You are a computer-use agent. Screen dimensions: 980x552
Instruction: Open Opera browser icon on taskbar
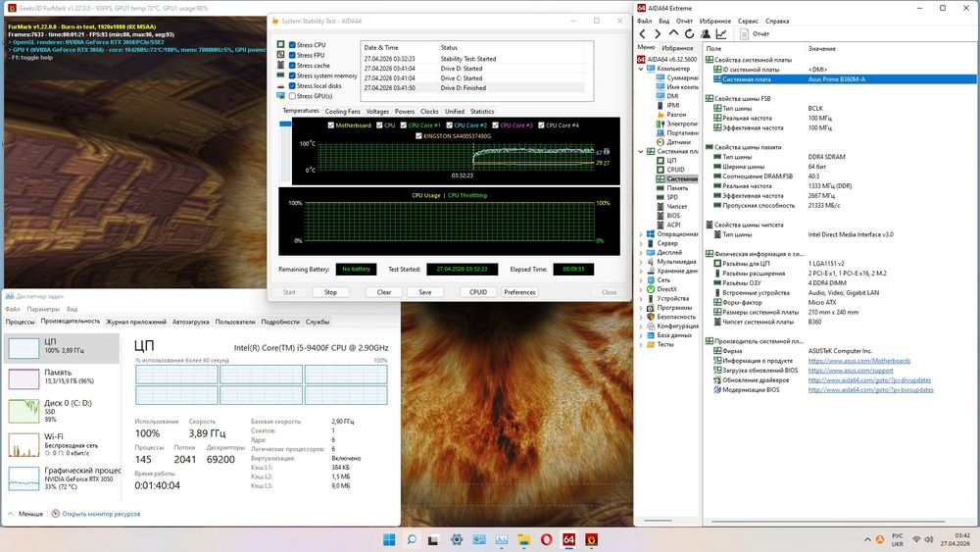click(x=546, y=539)
